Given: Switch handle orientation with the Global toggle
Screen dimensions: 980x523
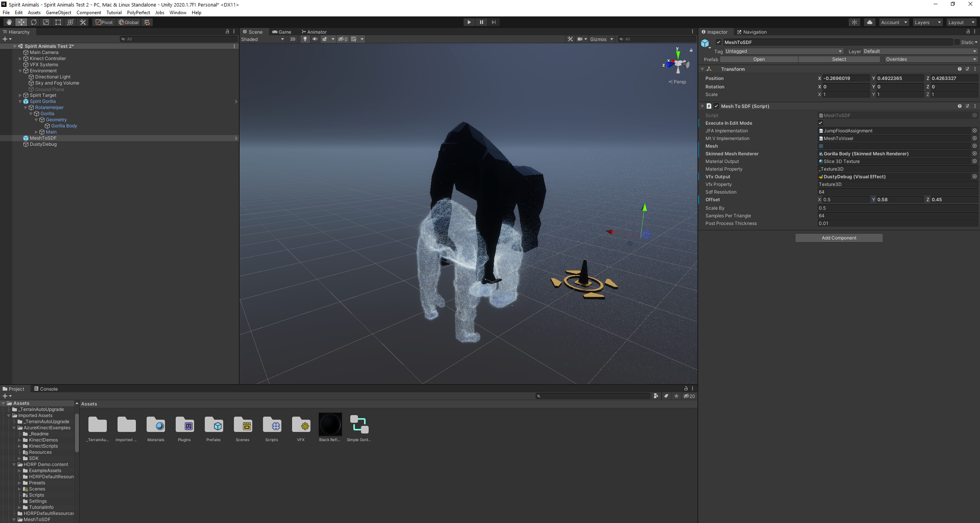Looking at the screenshot, I should tap(129, 22).
